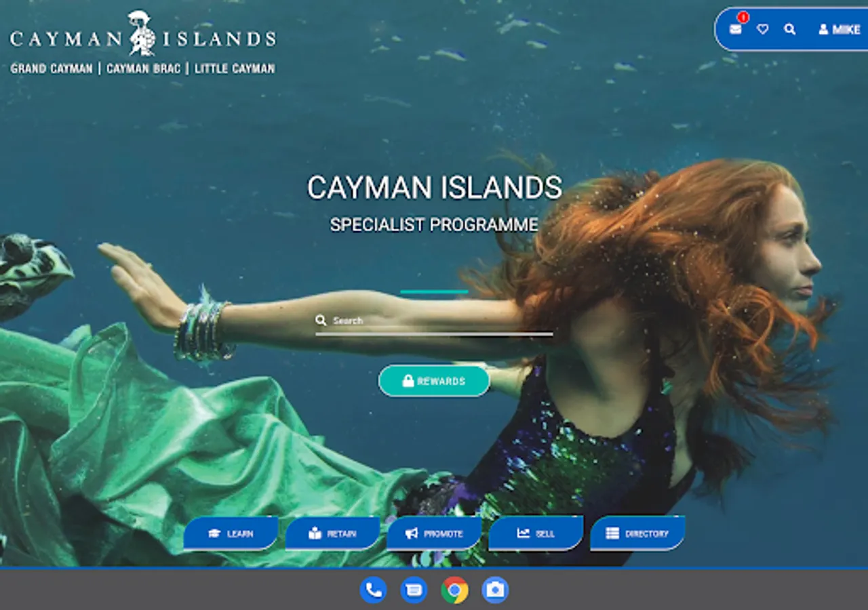Click the red notification badge

743,18
